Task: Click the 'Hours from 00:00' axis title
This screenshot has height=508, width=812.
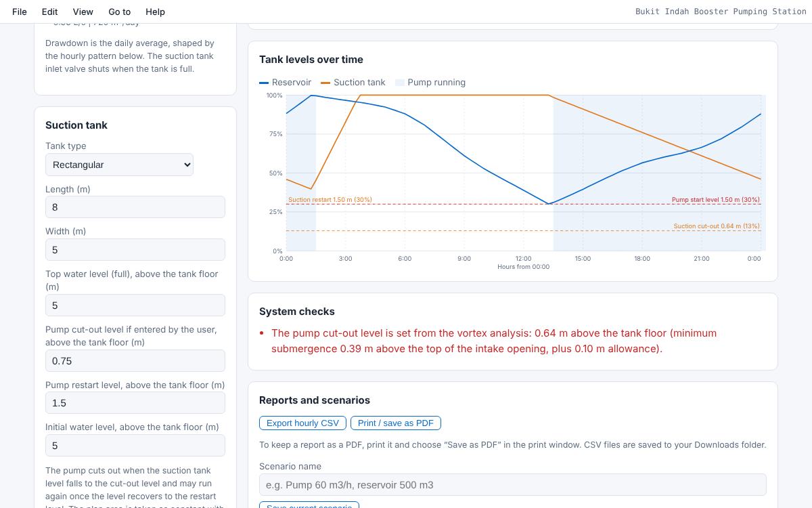Action: point(524,267)
